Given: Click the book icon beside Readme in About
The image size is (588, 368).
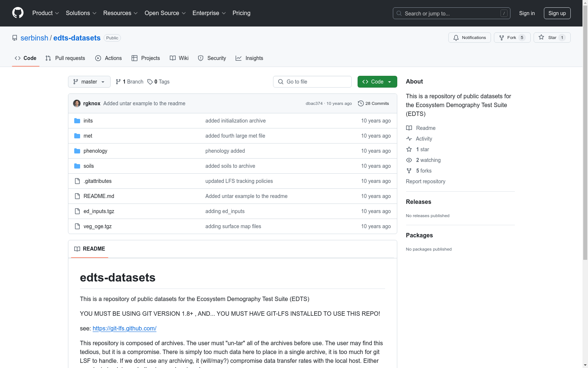Looking at the screenshot, I should point(409,128).
